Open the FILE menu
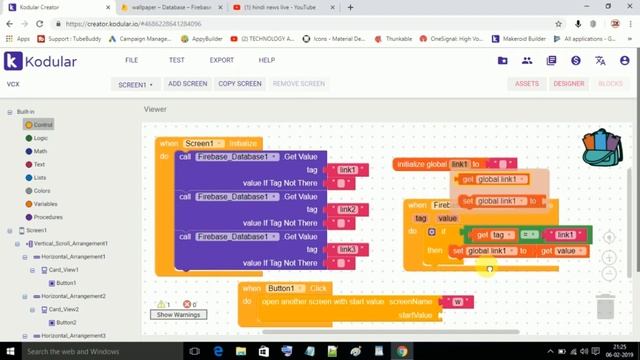 click(131, 60)
